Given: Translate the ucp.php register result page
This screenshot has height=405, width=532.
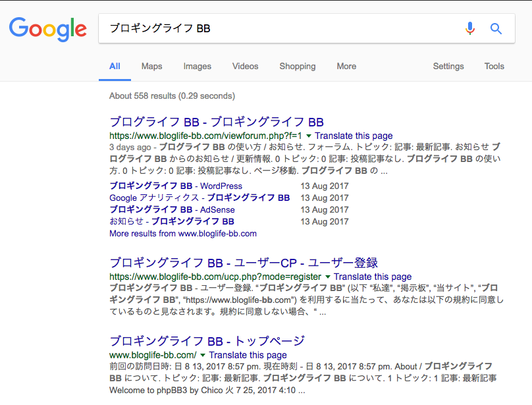Looking at the screenshot, I should [373, 277].
